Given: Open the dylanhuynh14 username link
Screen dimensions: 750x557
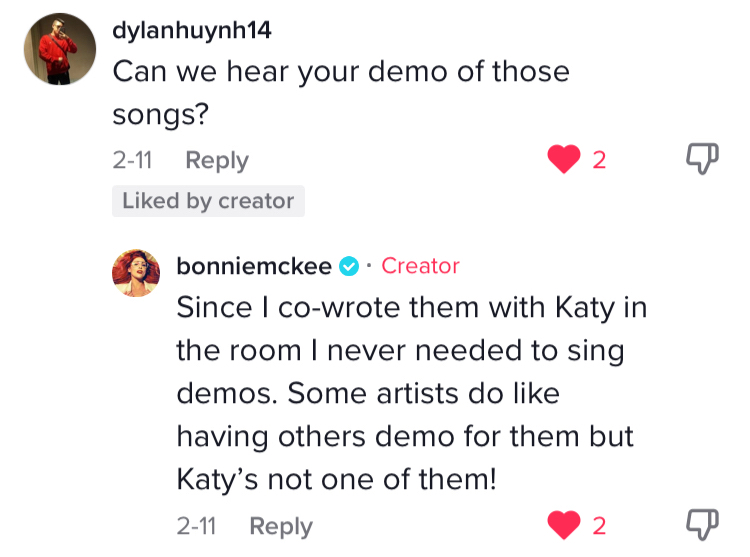Looking at the screenshot, I should pyautogui.click(x=192, y=30).
